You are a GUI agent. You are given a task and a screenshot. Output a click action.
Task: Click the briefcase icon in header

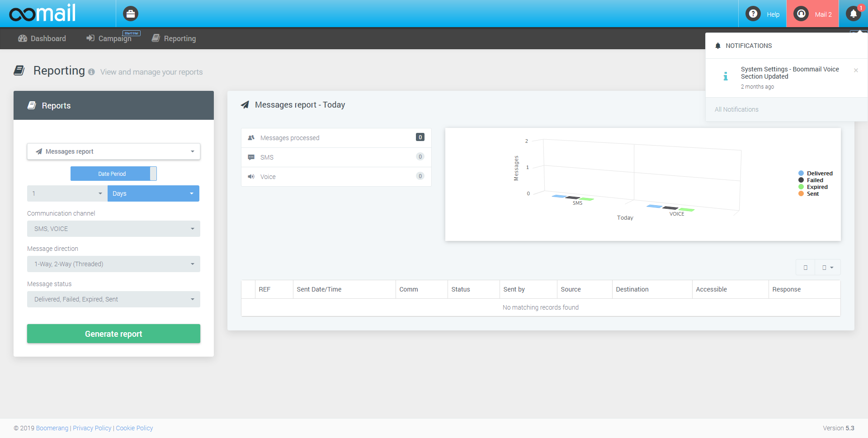coord(131,14)
